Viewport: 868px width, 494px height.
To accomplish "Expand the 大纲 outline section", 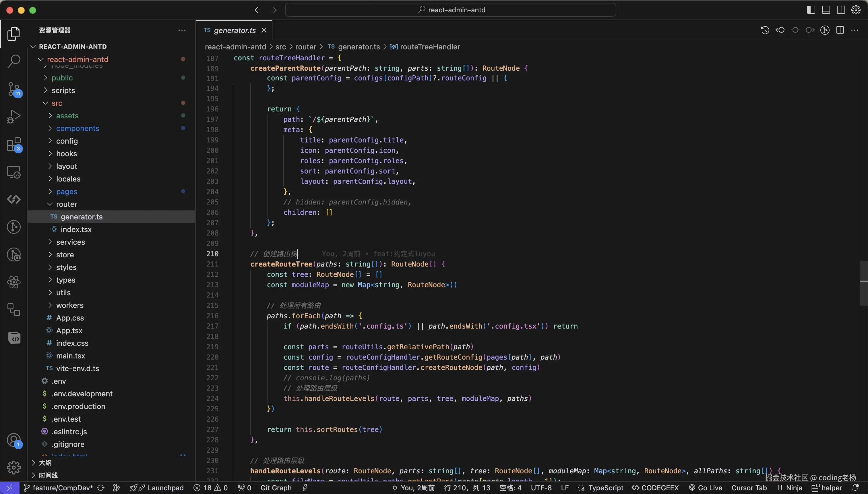I will pyautogui.click(x=45, y=463).
